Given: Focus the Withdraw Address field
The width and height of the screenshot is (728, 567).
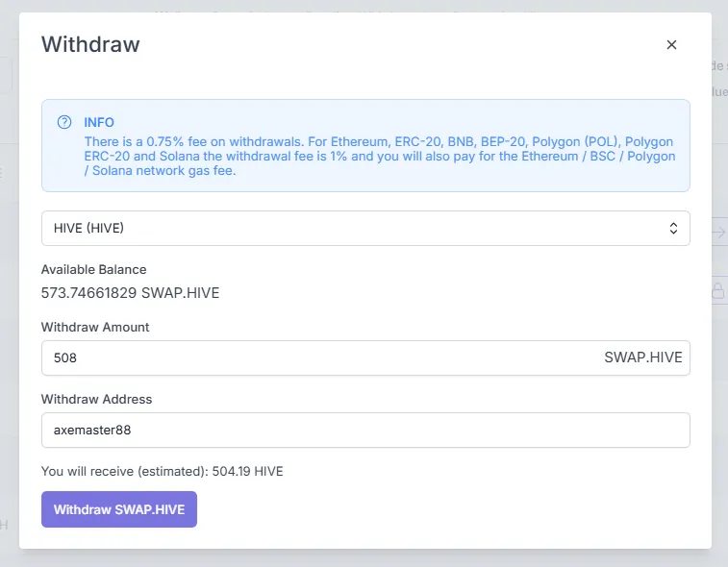Looking at the screenshot, I should click(365, 431).
